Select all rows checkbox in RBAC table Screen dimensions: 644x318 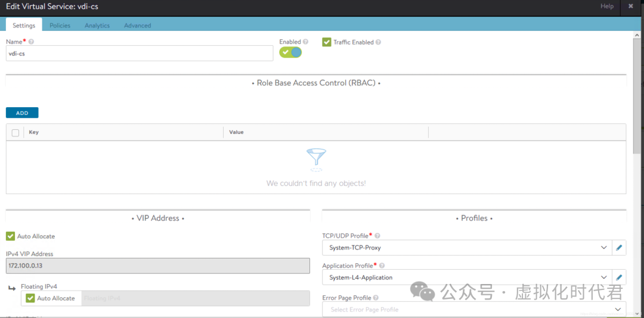click(16, 133)
